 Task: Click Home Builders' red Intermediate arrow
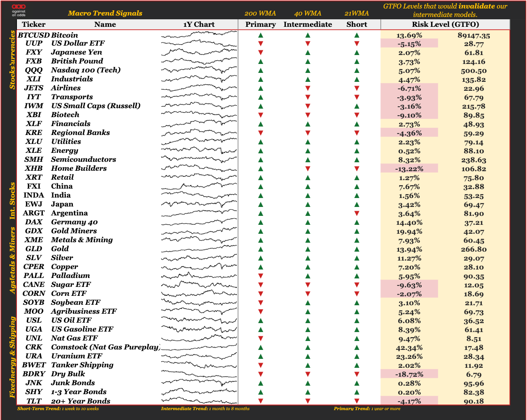(x=307, y=169)
